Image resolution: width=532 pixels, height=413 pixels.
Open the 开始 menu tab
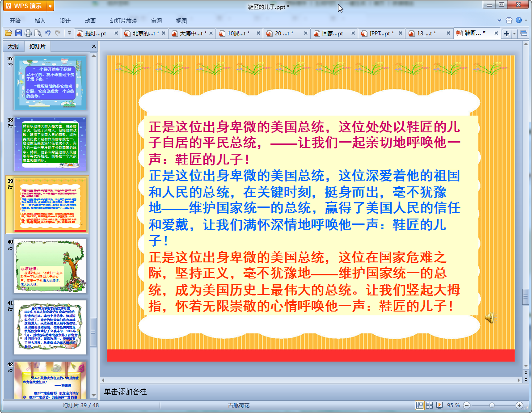15,21
